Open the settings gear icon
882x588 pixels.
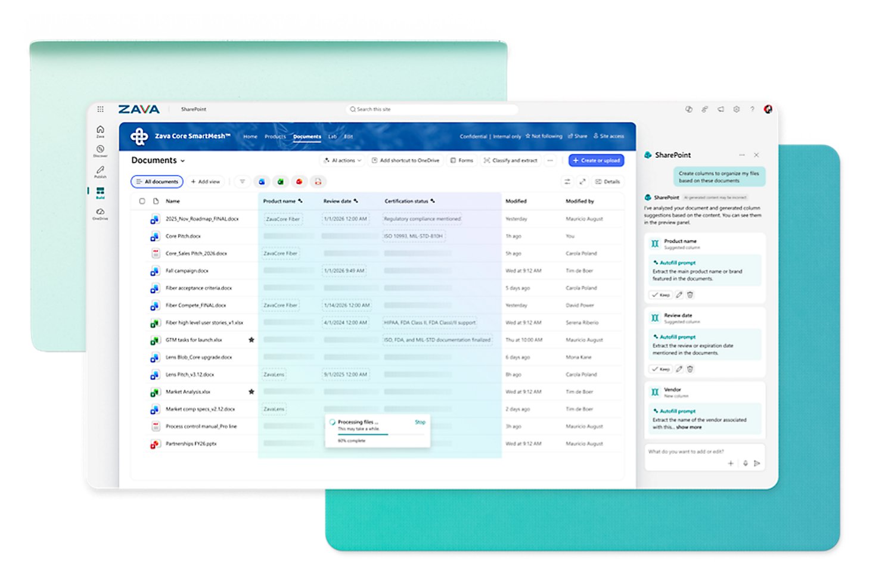737,109
